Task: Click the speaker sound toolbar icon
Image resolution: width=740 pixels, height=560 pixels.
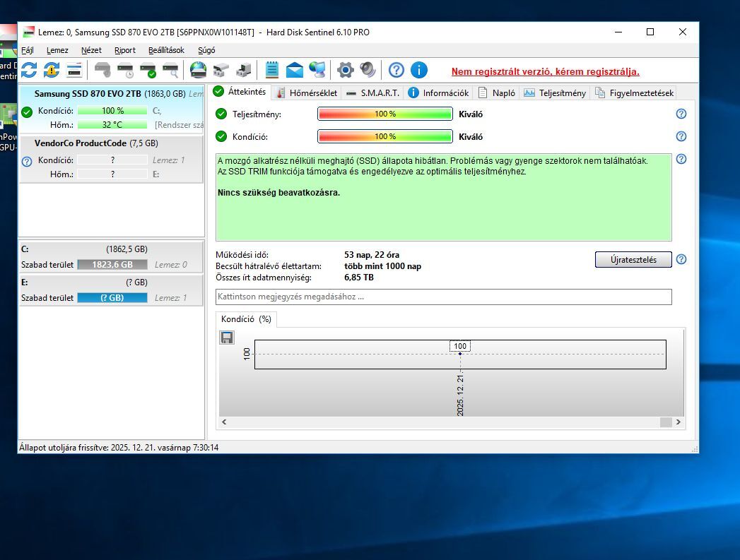Action: click(x=368, y=70)
